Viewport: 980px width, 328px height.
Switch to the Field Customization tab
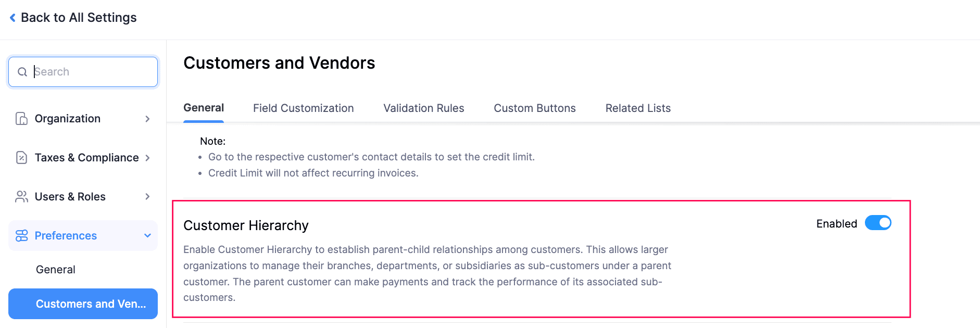(x=303, y=108)
